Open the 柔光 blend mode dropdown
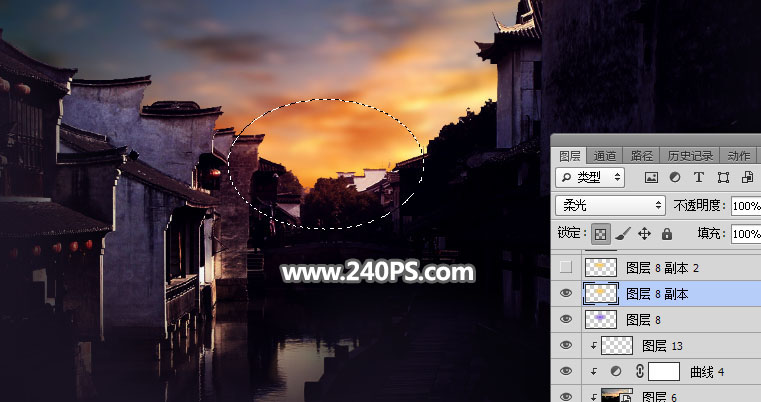This screenshot has width=761, height=402. tap(610, 205)
